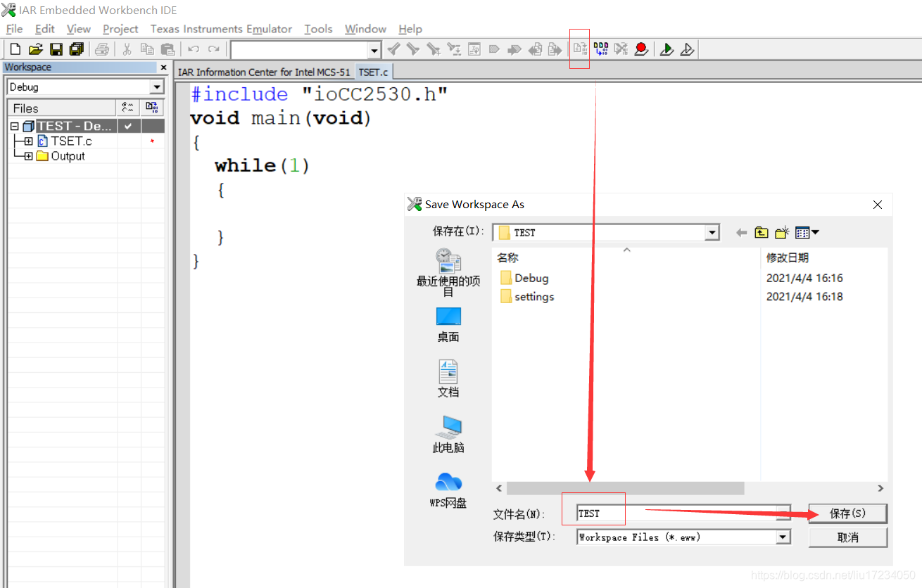This screenshot has height=588, width=922.
Task: Create a new document with toolbar icon
Action: pos(15,49)
